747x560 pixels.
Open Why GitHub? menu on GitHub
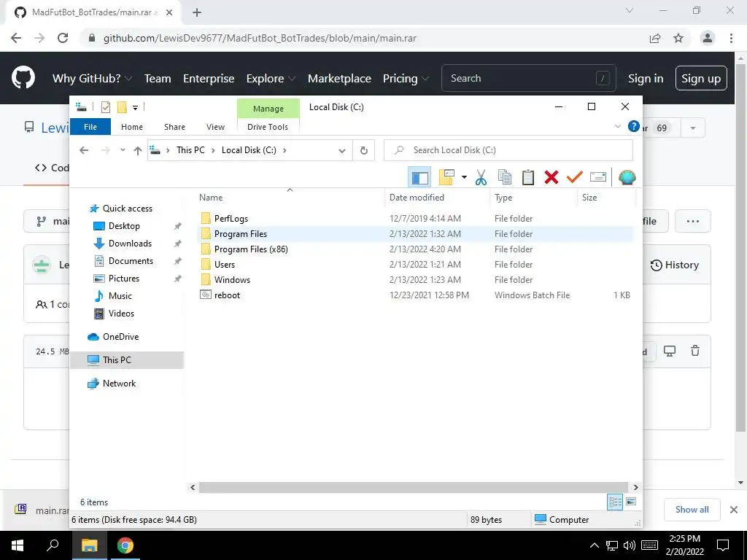pos(92,78)
